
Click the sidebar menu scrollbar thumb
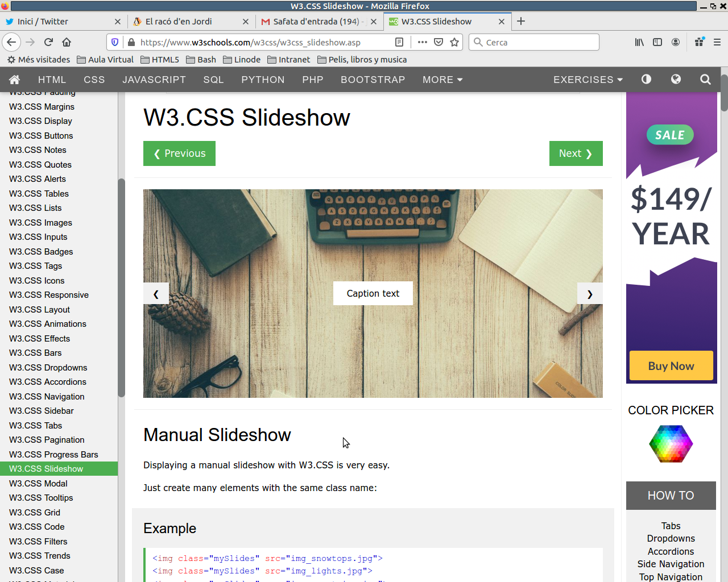[x=121, y=288]
